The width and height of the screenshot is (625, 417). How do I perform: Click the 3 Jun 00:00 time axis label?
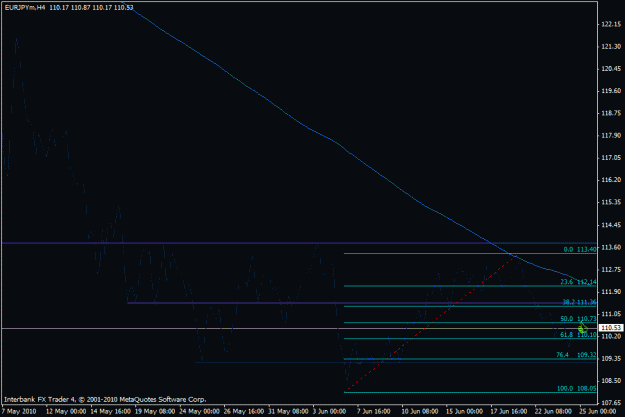pyautogui.click(x=329, y=411)
